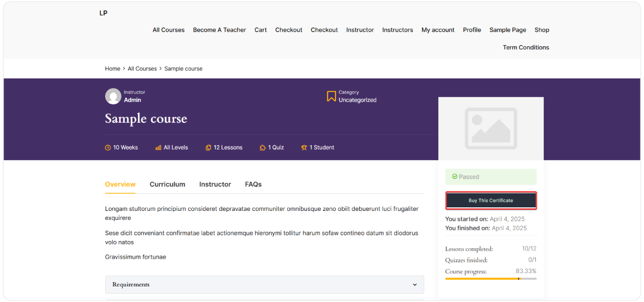Switch to the Curriculum tab
This screenshot has width=644, height=302.
(167, 184)
